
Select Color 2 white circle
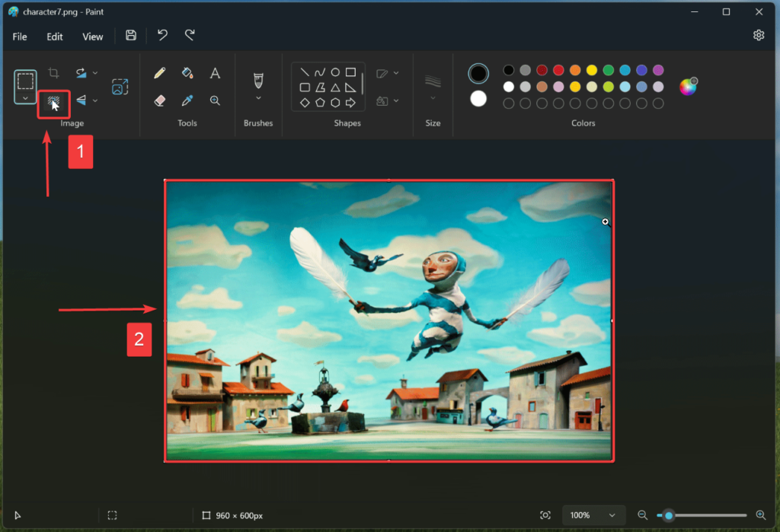coord(478,99)
